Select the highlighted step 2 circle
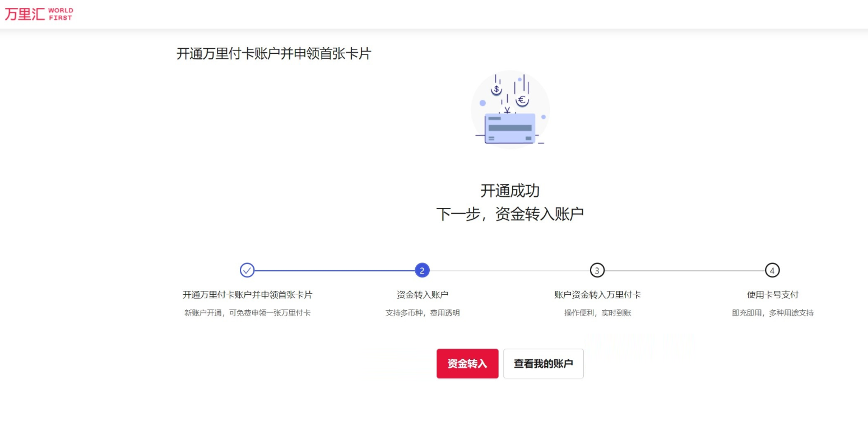Viewport: 868px width, 421px height. pos(422,270)
